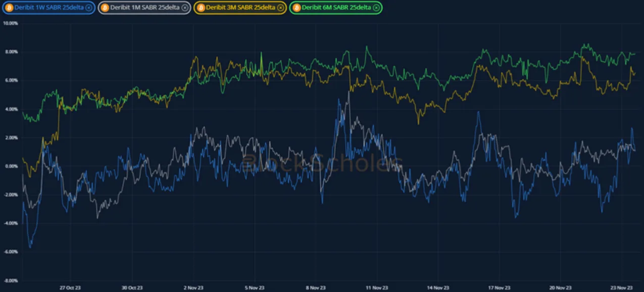Click the -2.00% y-axis label
The height and width of the screenshot is (292, 644).
[11, 195]
